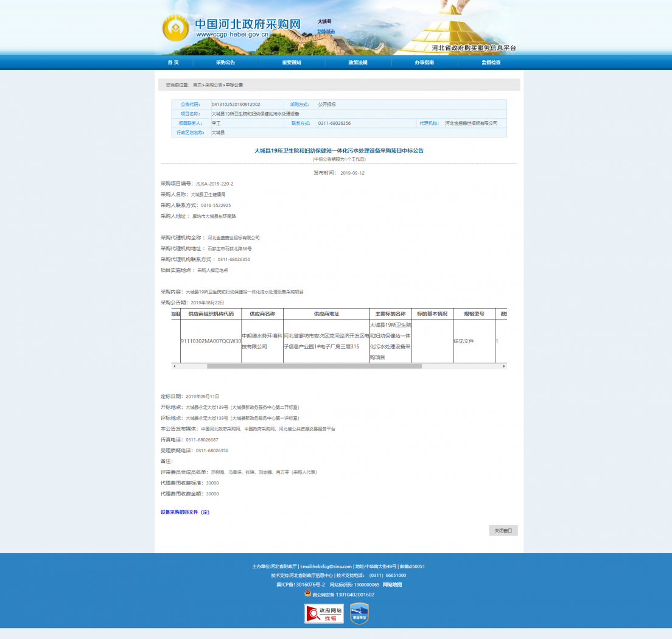Click the Hebei procurement site emblem logo
672x639 pixels.
175,28
